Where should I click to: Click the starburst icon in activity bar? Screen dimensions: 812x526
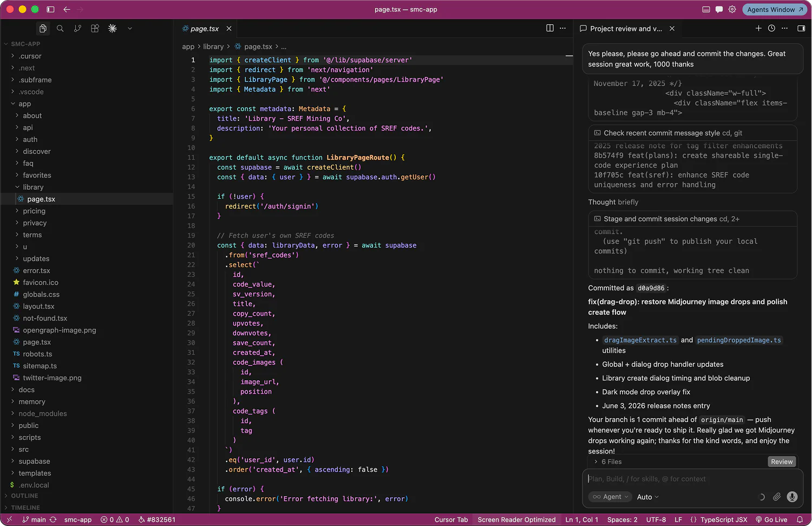pyautogui.click(x=112, y=28)
